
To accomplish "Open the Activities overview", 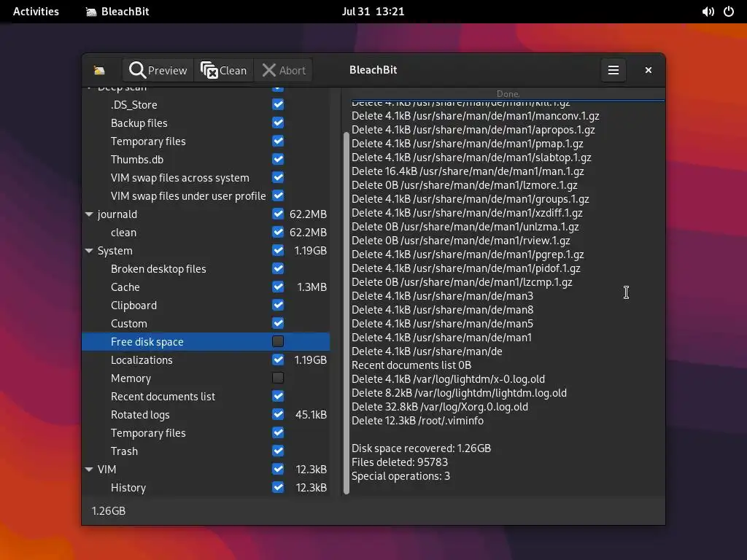I will point(36,12).
